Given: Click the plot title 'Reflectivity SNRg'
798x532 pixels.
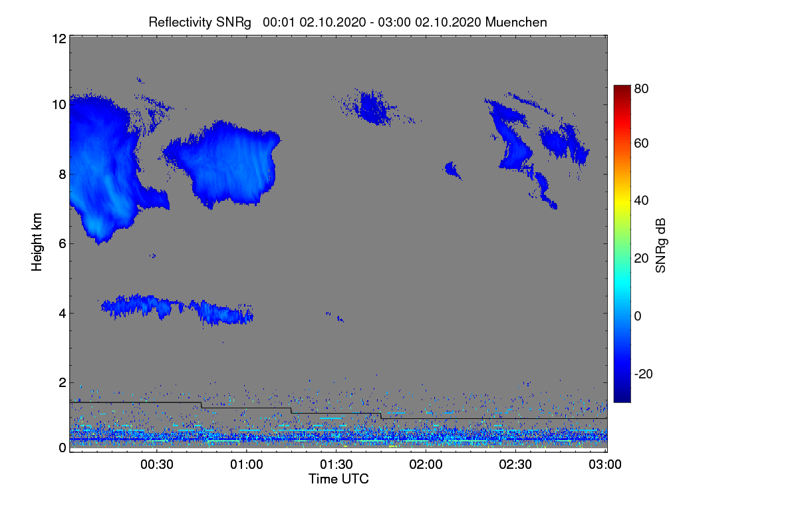Looking at the screenshot, I should click(x=199, y=22).
